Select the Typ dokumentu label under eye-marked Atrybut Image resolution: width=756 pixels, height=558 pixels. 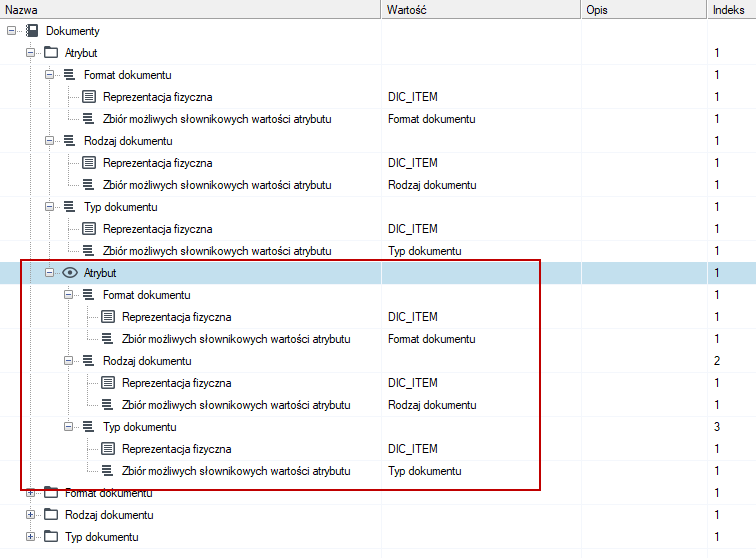pos(140,427)
